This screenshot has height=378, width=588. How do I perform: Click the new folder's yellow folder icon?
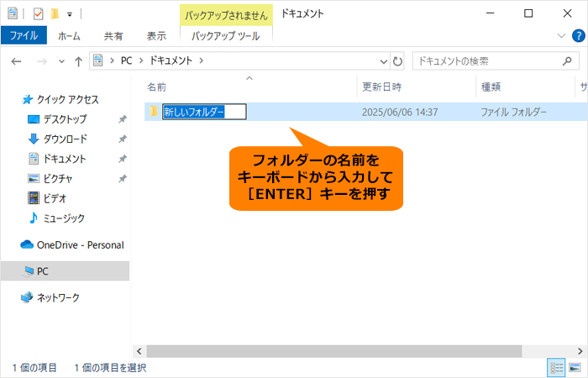pos(154,111)
